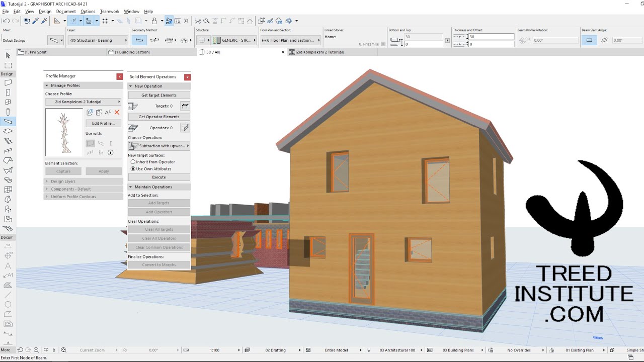Select the Door tool

pos(8,93)
